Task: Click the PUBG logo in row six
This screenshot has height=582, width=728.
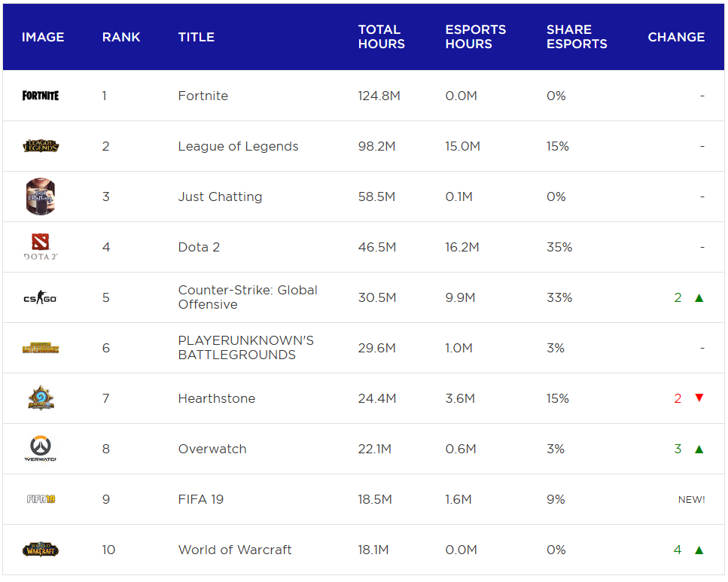Action: point(41,348)
